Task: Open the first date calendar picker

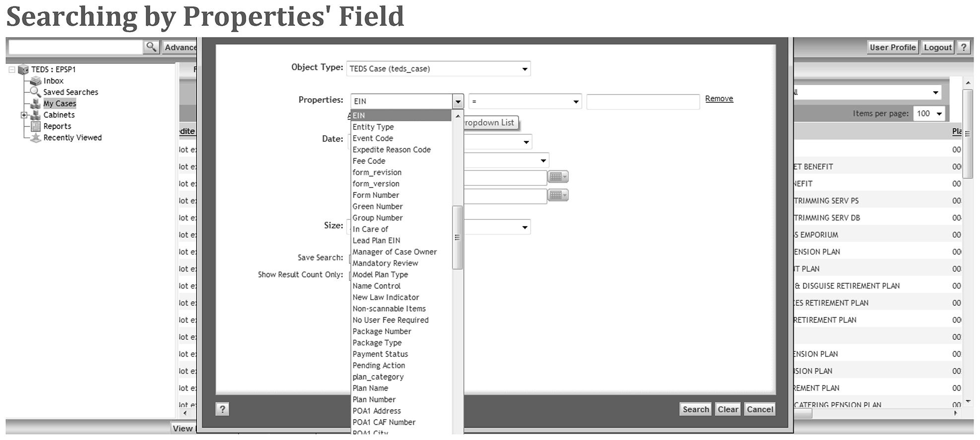Action: [558, 177]
